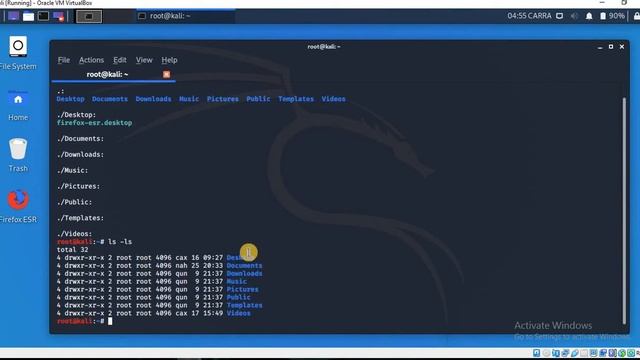This screenshot has width=640, height=360.
Task: Click the 04:55 clock in the panel
Action: pyautogui.click(x=529, y=16)
